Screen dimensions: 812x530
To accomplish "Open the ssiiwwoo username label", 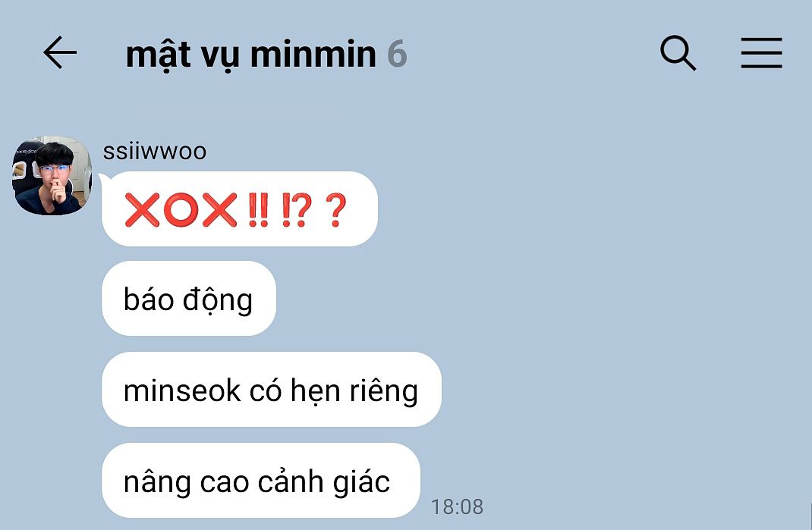I will coord(154,152).
